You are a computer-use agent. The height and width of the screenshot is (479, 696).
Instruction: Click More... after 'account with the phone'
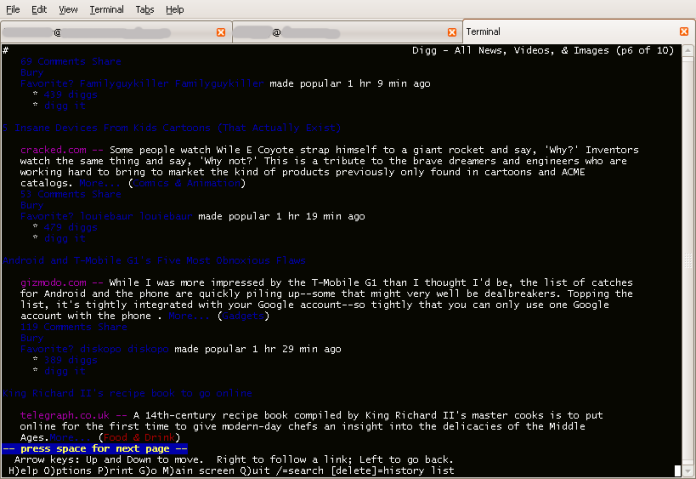pyautogui.click(x=189, y=316)
